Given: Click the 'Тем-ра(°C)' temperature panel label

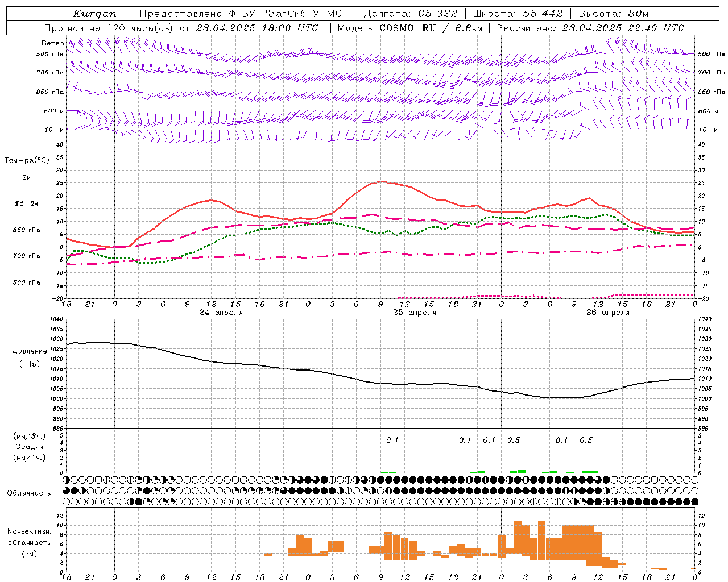Looking at the screenshot, I should [x=27, y=161].
